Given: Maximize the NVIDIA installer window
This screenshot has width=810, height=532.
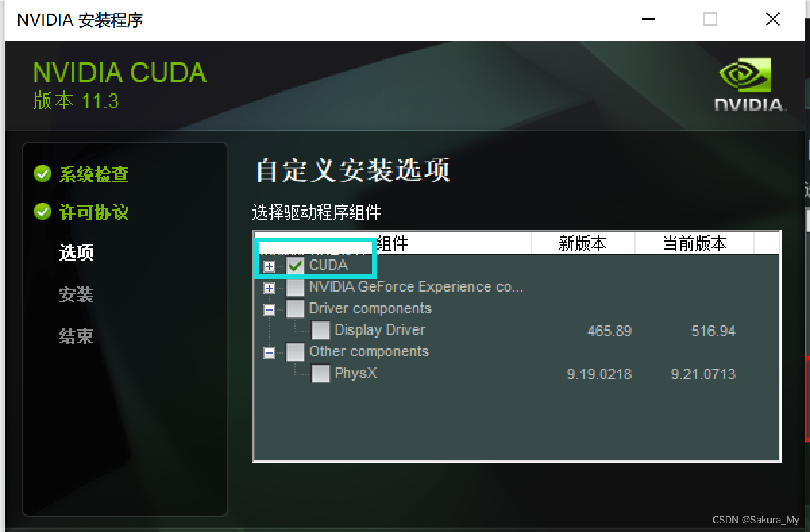Looking at the screenshot, I should coord(710,19).
